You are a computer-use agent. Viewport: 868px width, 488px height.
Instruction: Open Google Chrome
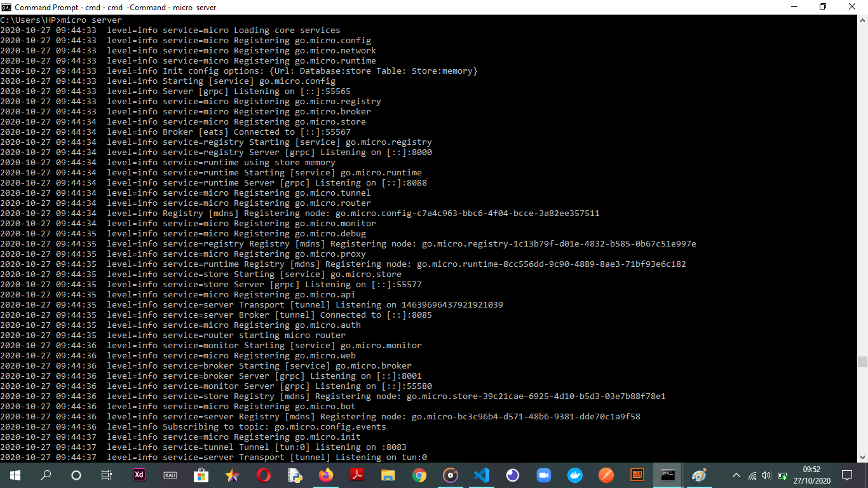click(x=419, y=475)
